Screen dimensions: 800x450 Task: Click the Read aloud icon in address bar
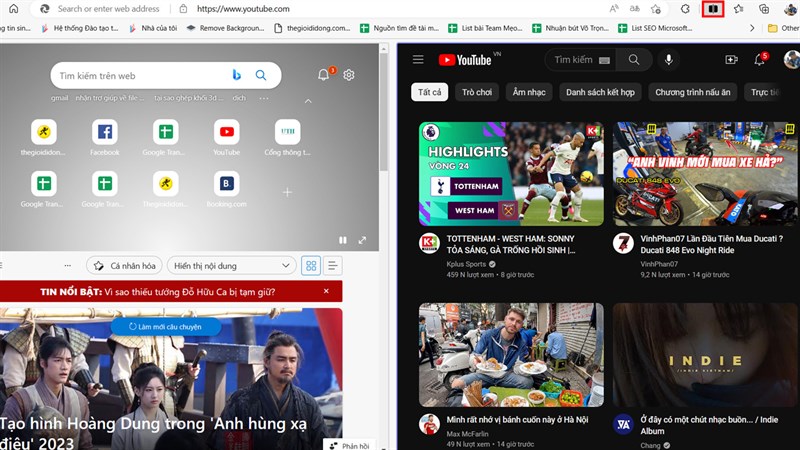[x=614, y=9]
